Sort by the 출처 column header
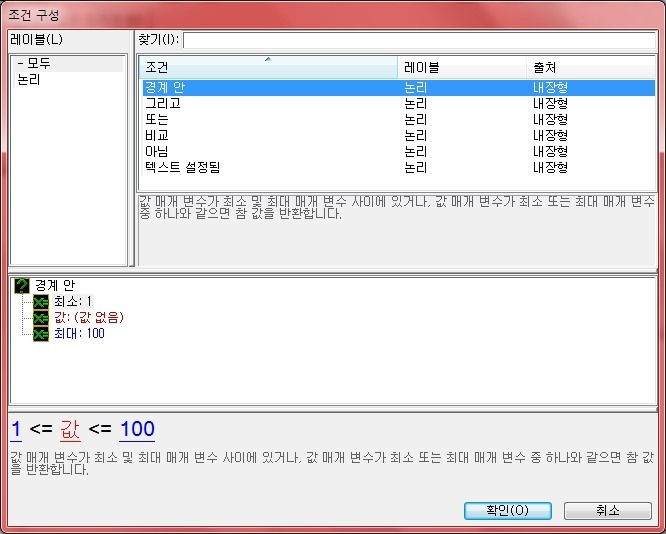 tap(591, 67)
